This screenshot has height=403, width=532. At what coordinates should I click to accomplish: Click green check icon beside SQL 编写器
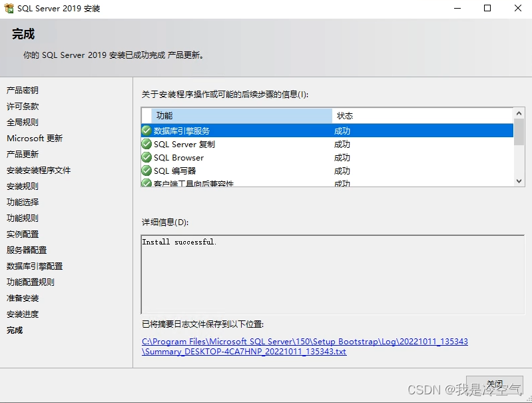pos(146,171)
